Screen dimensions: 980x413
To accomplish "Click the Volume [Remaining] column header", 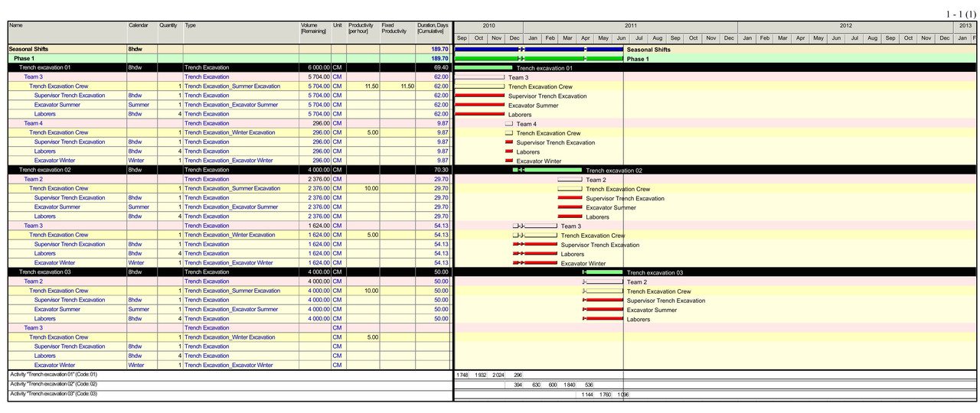I will click(315, 33).
